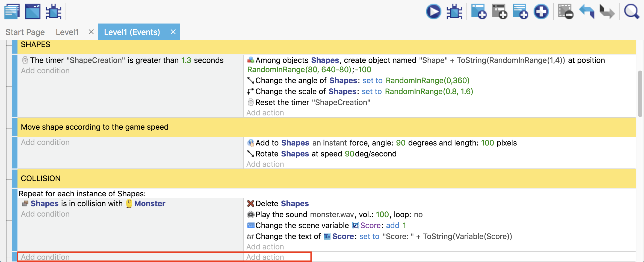Click the round plus icon for other events
The width and height of the screenshot is (644, 262).
tap(541, 12)
